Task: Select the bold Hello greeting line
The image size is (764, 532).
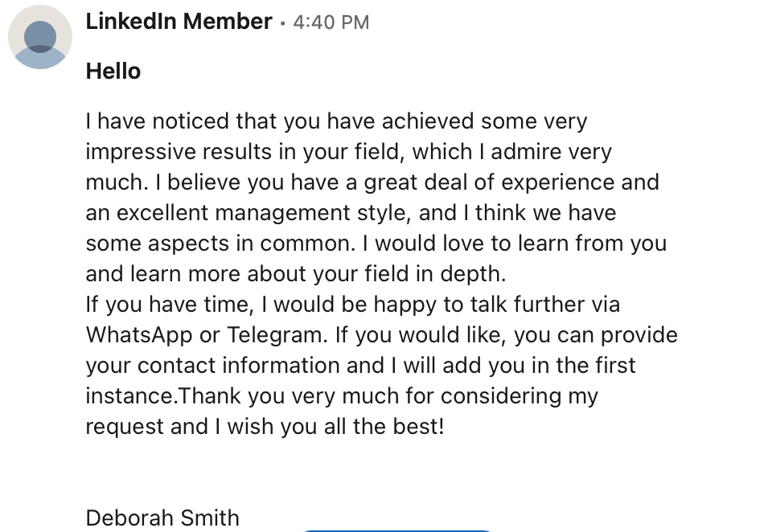Action: point(113,71)
